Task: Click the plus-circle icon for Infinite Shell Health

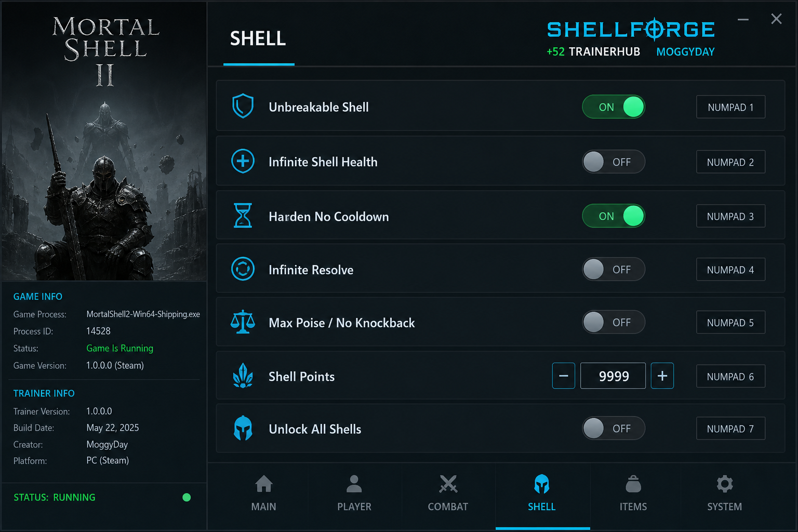Action: coord(243,161)
